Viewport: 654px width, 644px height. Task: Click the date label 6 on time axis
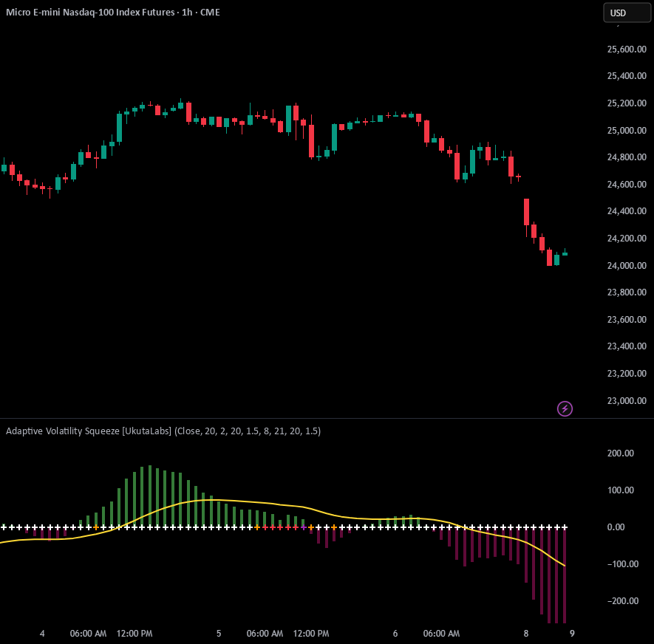[x=395, y=634]
